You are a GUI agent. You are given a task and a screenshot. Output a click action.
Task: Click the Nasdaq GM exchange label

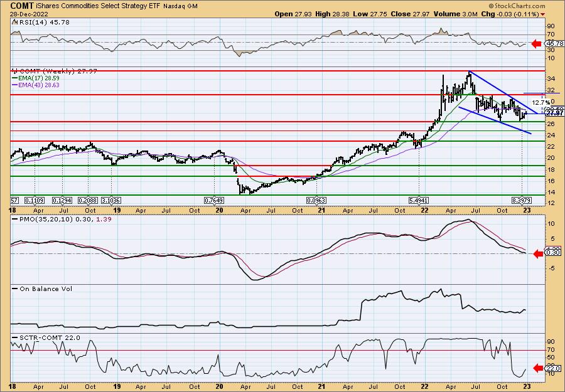pos(180,6)
